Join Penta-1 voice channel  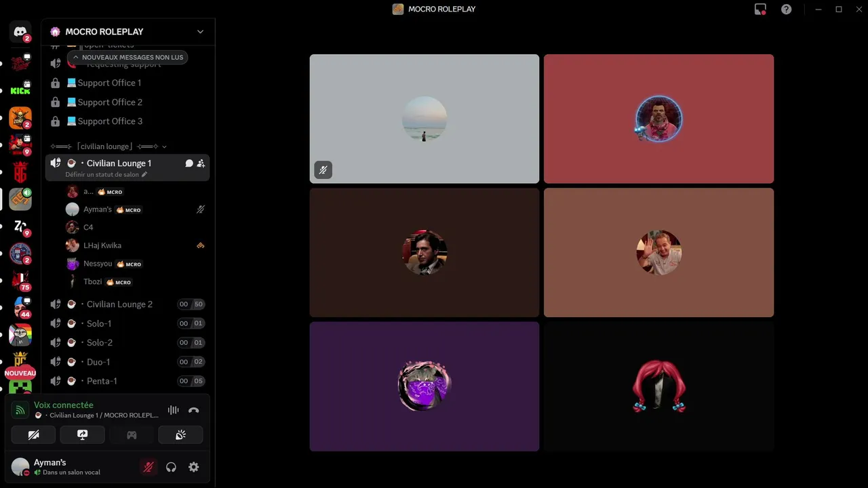click(127, 381)
